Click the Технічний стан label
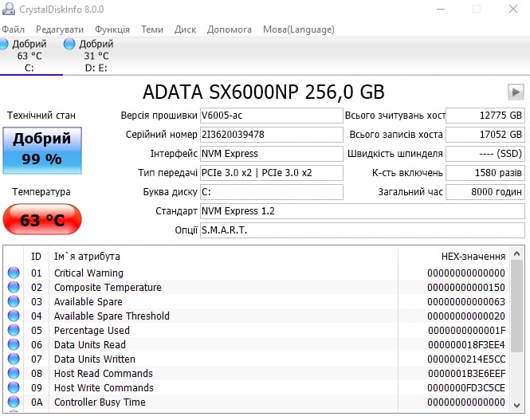This screenshot has width=530, height=420. (x=41, y=116)
